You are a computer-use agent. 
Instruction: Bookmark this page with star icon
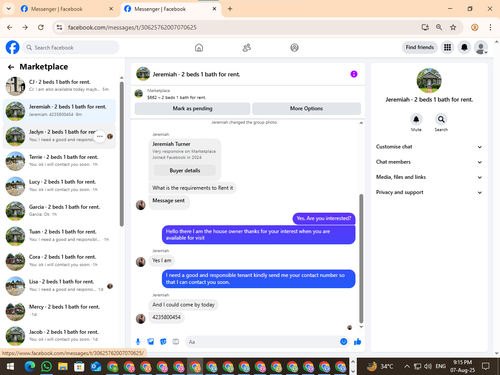453,27
